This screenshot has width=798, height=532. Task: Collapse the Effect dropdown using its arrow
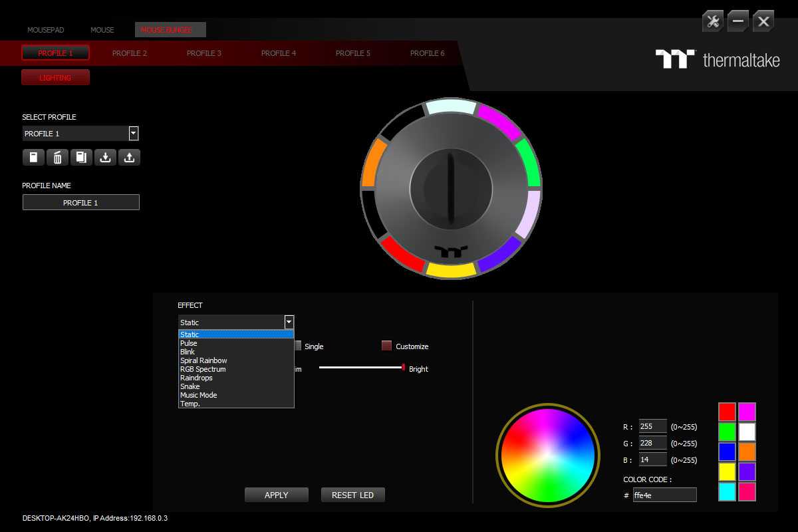(289, 323)
